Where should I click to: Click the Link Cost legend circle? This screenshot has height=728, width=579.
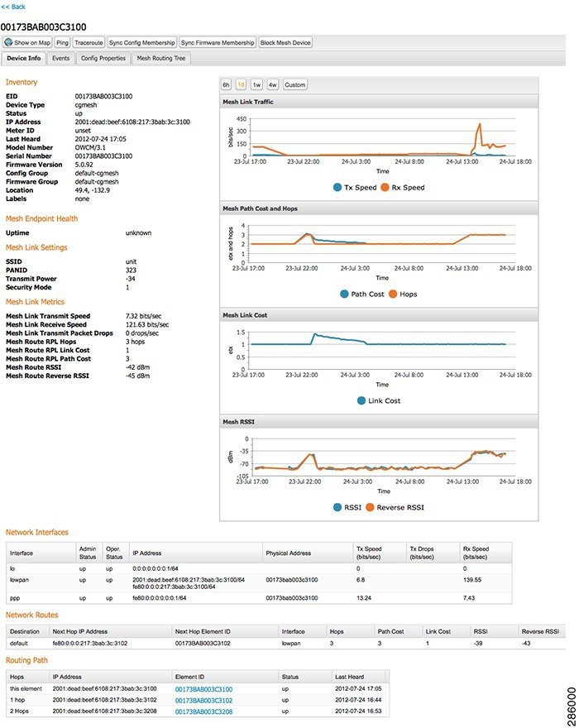coord(361,400)
